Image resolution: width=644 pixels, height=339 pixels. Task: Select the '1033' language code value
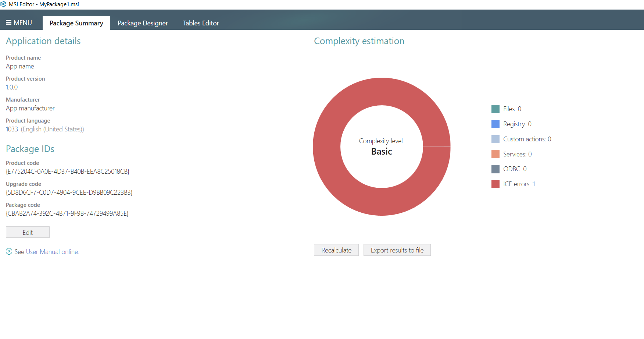click(x=12, y=129)
